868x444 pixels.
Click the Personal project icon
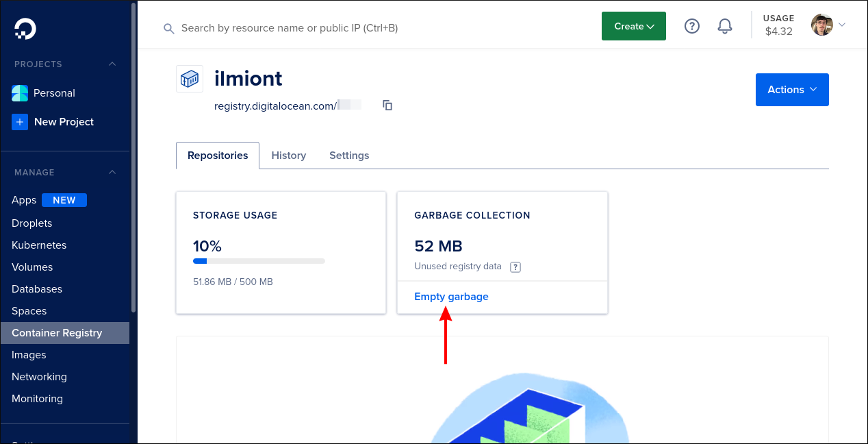20,93
